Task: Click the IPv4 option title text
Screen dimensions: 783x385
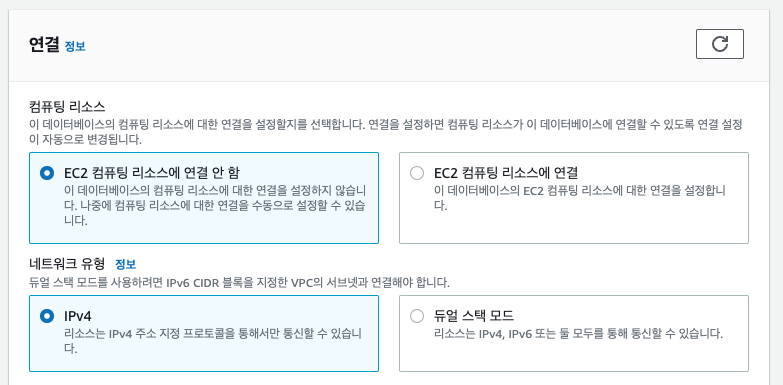Action: click(x=78, y=316)
